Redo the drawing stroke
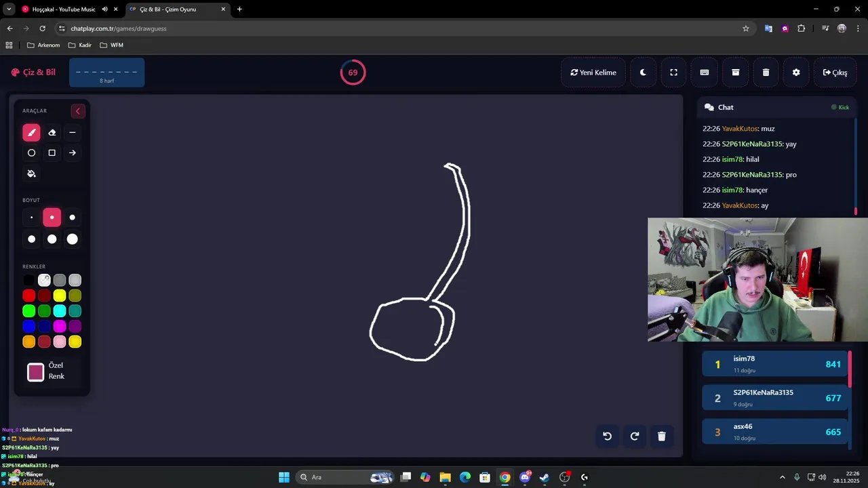 (635, 436)
